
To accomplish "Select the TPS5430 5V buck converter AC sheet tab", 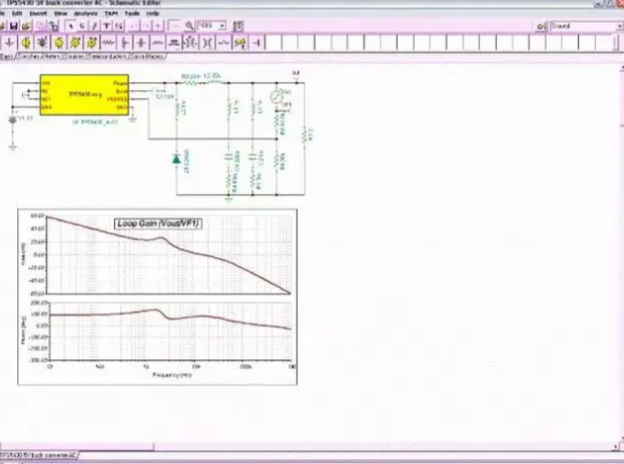I will pos(38,456).
